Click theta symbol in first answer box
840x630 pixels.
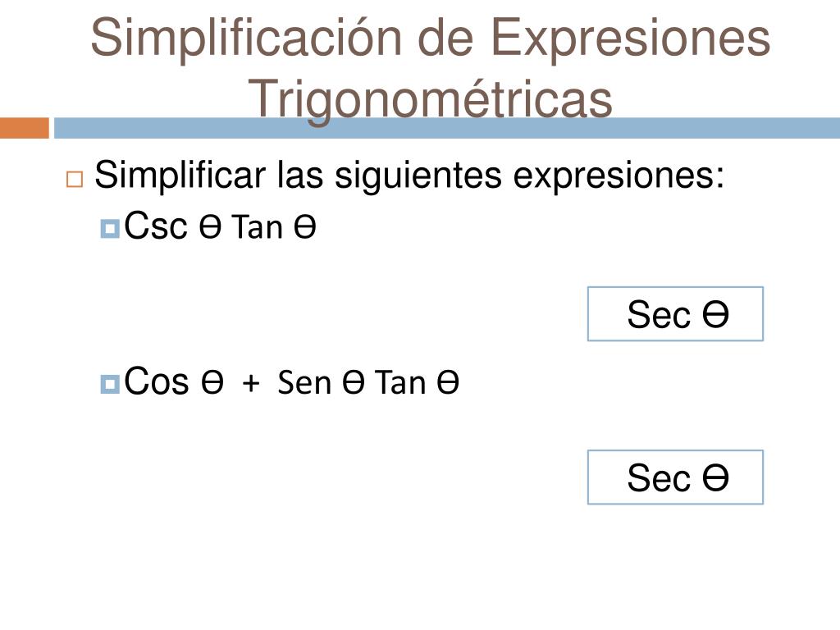coord(715,314)
